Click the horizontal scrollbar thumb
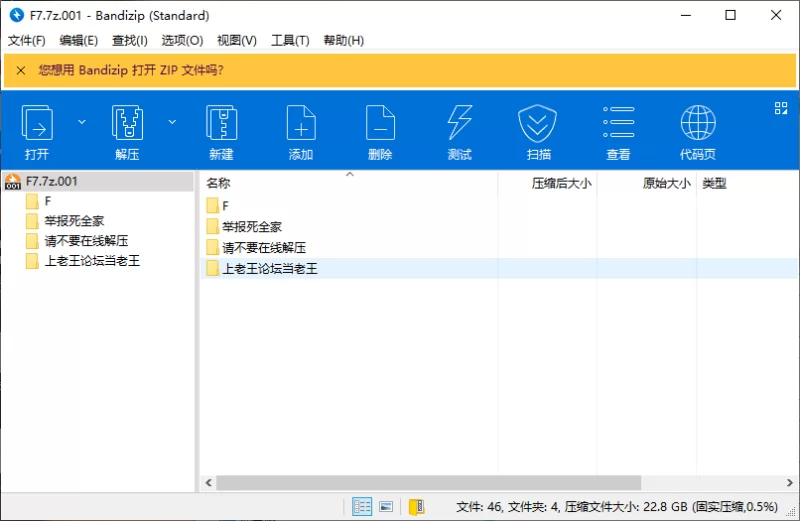The height and width of the screenshot is (521, 800). 429,483
